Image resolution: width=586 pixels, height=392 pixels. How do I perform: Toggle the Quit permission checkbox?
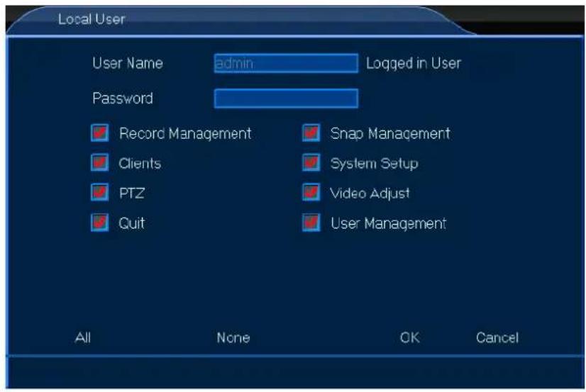click(99, 223)
